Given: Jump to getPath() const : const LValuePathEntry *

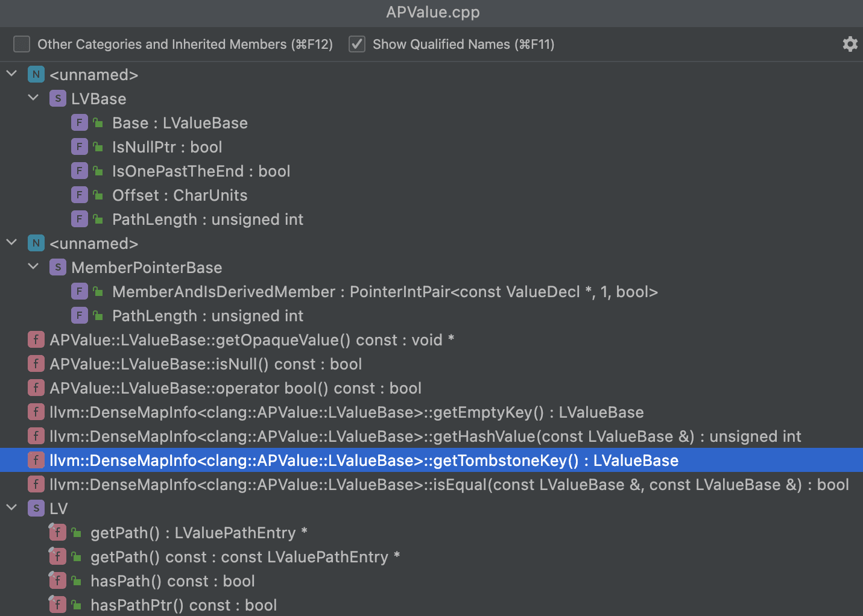Looking at the screenshot, I should pyautogui.click(x=431, y=556).
